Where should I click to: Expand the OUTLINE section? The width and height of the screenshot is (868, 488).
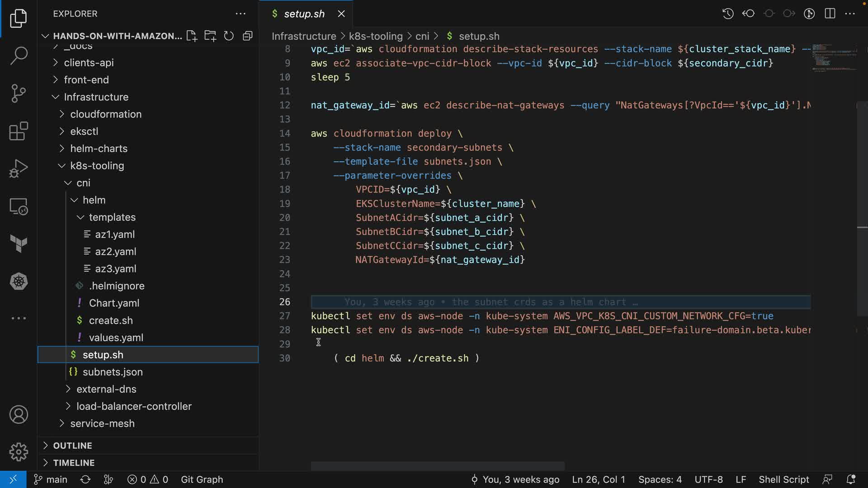click(72, 446)
